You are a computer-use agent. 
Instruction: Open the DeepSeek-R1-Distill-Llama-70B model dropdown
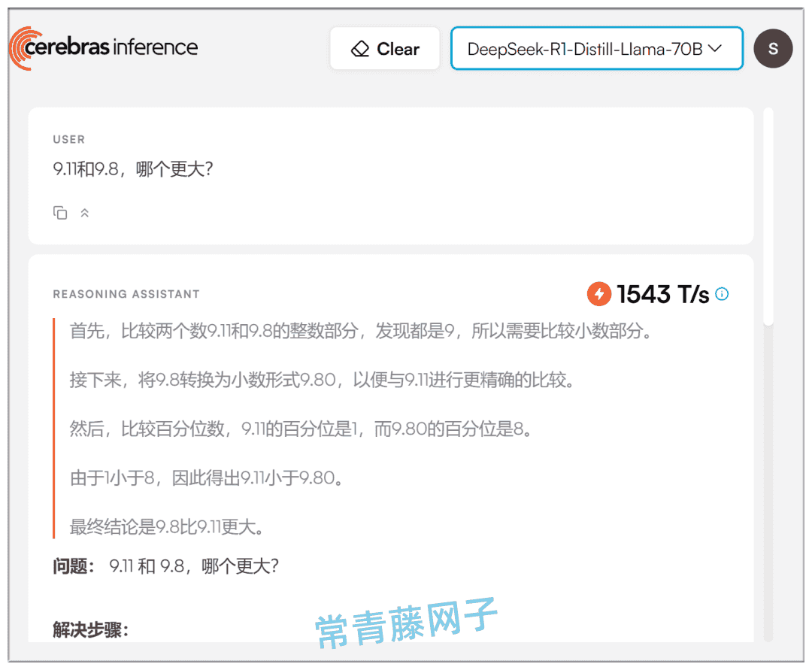(597, 49)
